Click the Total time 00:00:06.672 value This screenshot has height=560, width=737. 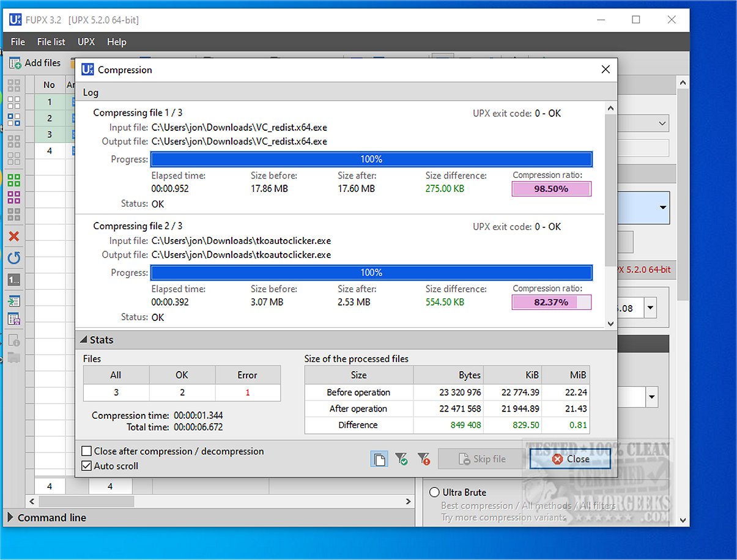coord(198,427)
